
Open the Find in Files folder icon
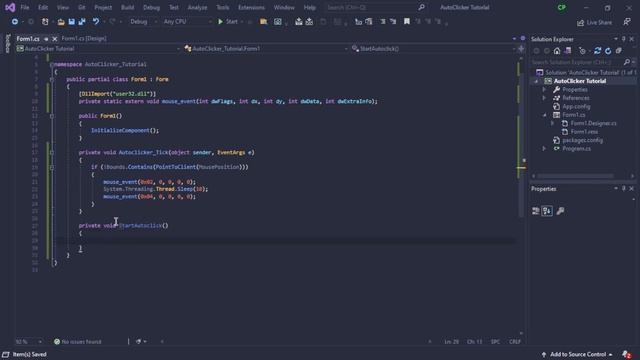pyautogui.click(x=264, y=22)
